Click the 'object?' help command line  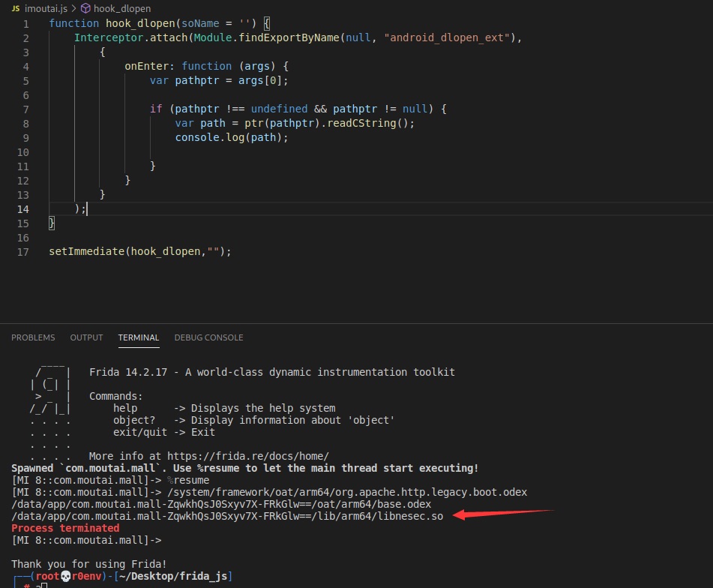(x=253, y=420)
